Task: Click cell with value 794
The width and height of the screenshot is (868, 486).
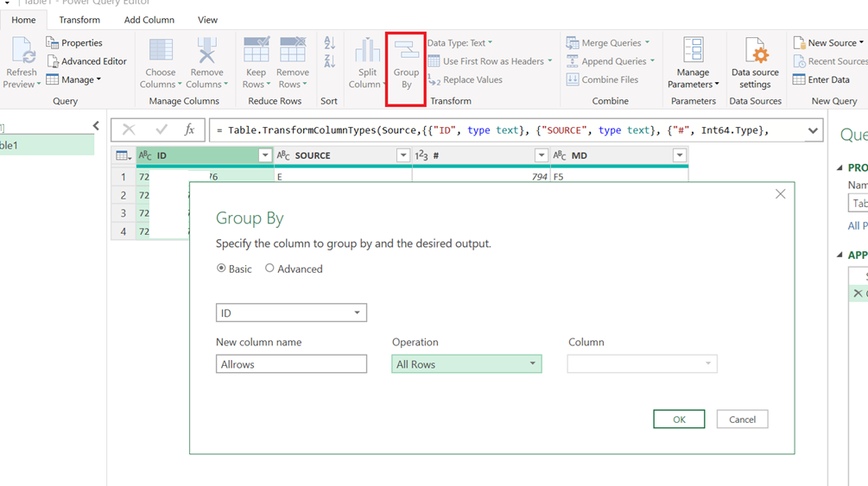Action: click(x=481, y=177)
